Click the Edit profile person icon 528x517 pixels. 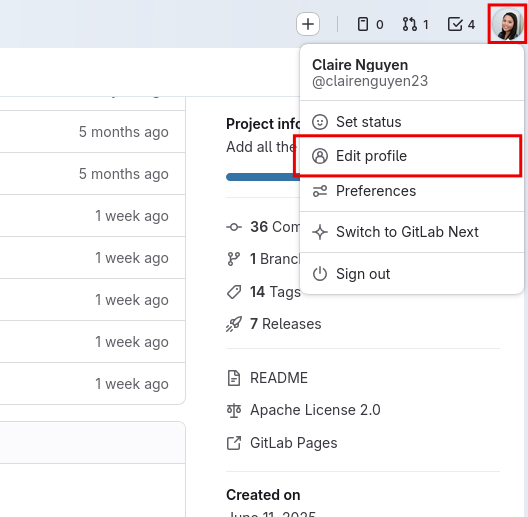(x=320, y=156)
